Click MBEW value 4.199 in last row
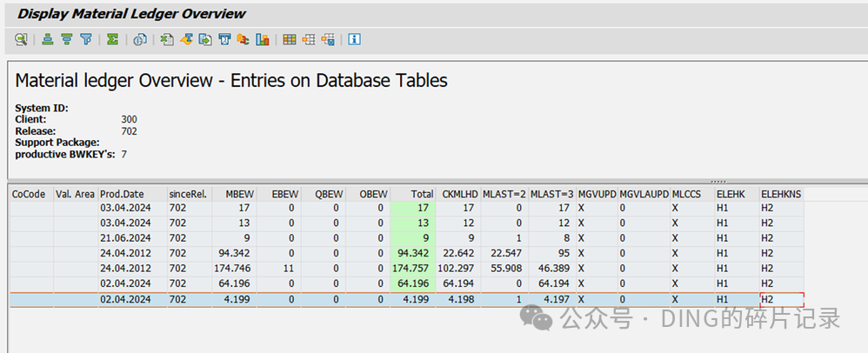The width and height of the screenshot is (868, 353). click(234, 299)
